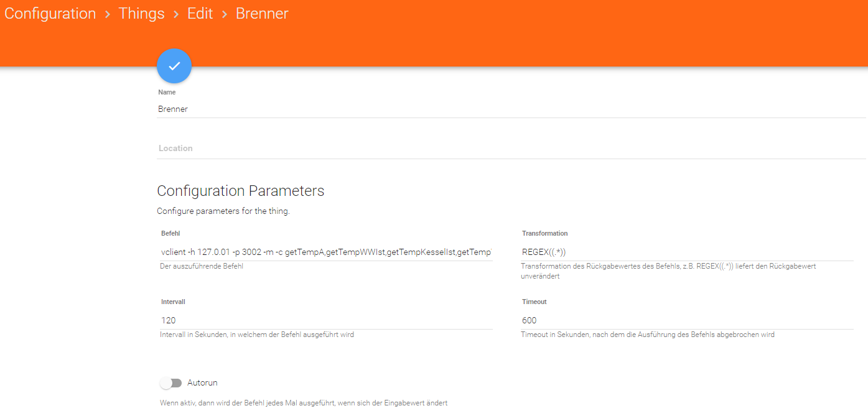868x416 pixels.
Task: Click the chevron between Things and Edit
Action: [176, 14]
